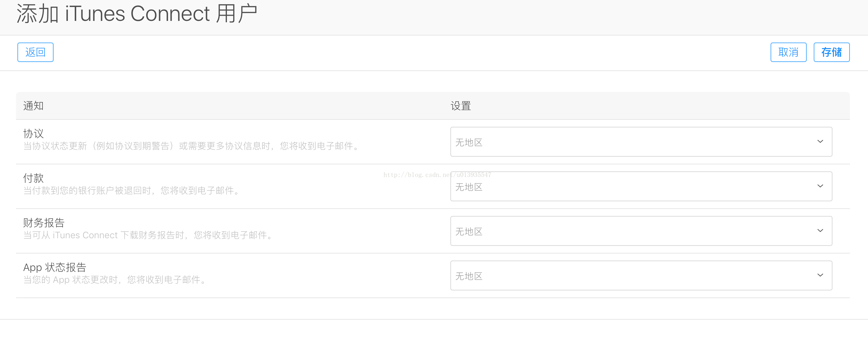Open the 付款 region dropdown

(x=641, y=186)
